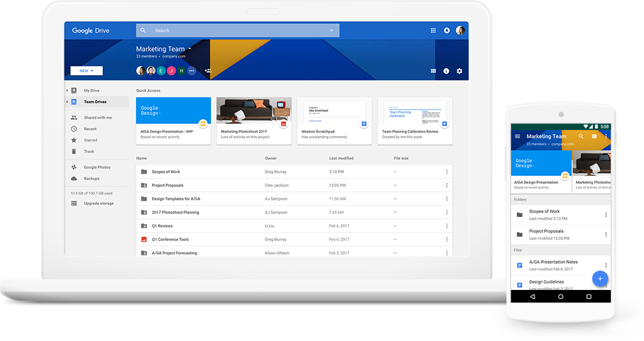Open Shared with me

click(x=98, y=117)
